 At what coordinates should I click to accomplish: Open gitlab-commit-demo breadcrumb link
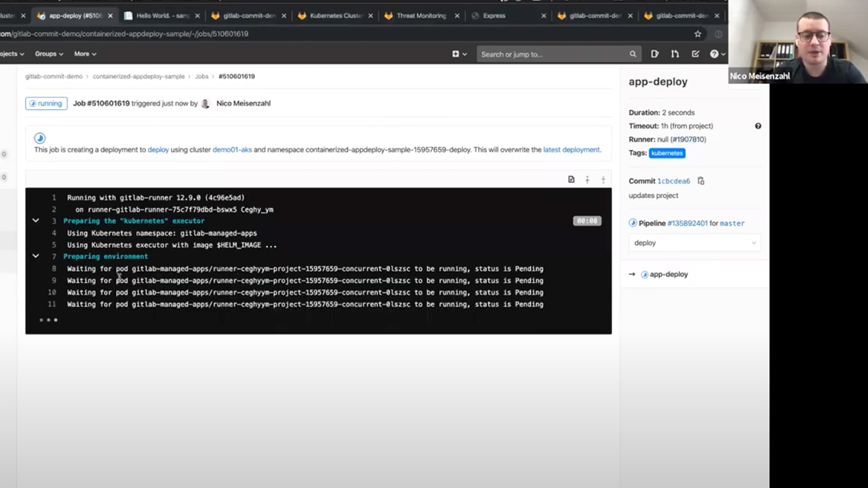pyautogui.click(x=54, y=77)
